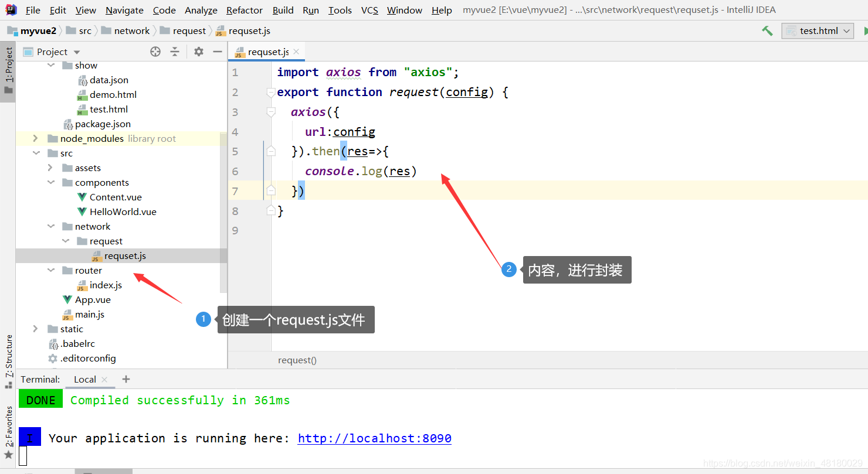Viewport: 868px width, 474px height.
Task: Click the Locate/Scroll from Source target icon
Action: (x=155, y=52)
